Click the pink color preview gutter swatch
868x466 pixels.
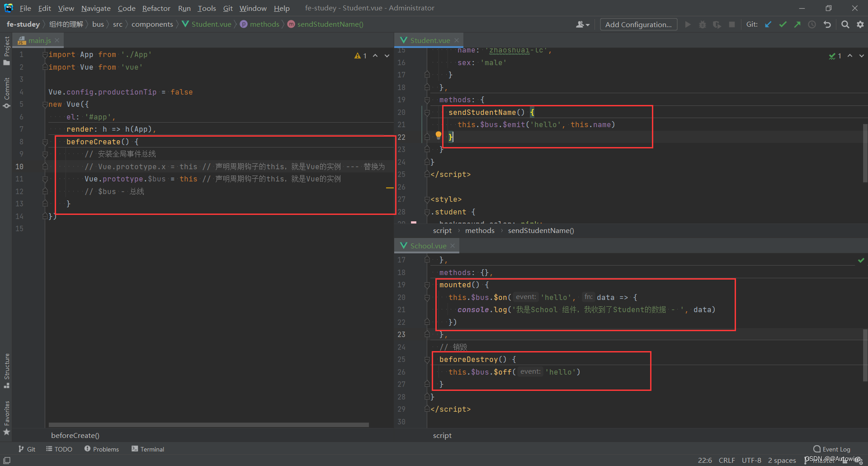point(414,222)
